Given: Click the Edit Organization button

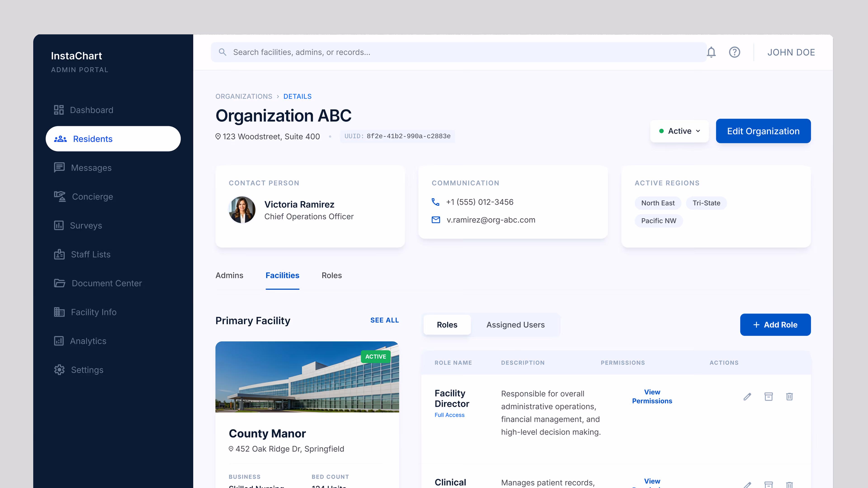Looking at the screenshot, I should pos(763,131).
